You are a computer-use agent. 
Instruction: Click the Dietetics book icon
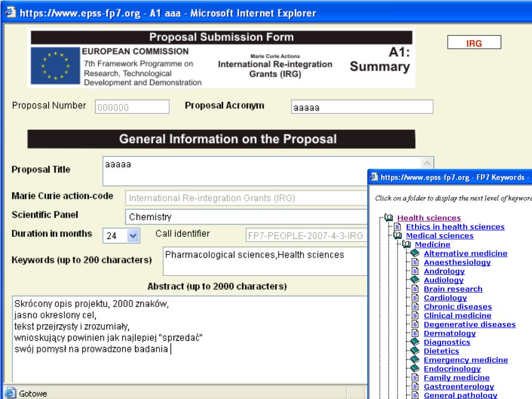coord(415,351)
